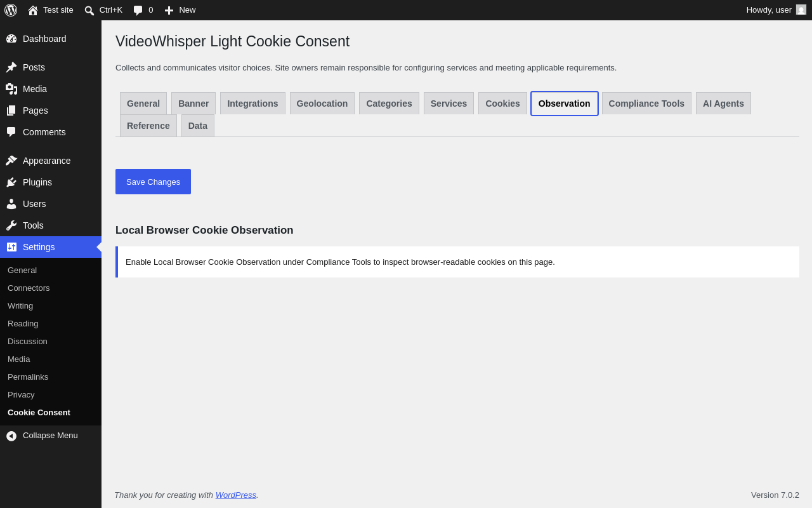Click the VideoWhisper Light Cookie Consent title
This screenshot has width=812, height=508.
coord(232,41)
